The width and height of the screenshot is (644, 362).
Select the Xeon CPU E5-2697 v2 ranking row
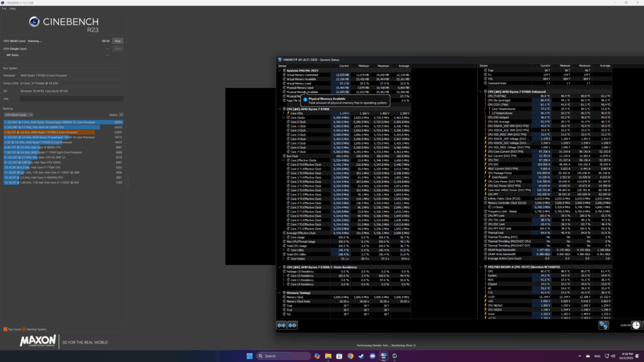[x=64, y=157]
